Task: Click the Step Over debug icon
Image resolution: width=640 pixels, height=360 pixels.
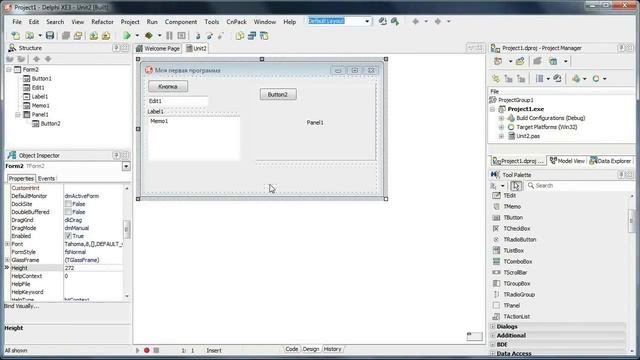Action: pos(209,36)
